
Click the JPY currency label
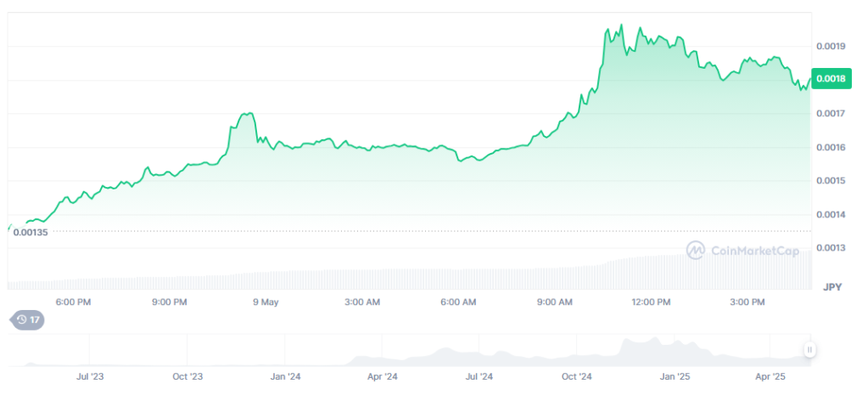pos(832,289)
